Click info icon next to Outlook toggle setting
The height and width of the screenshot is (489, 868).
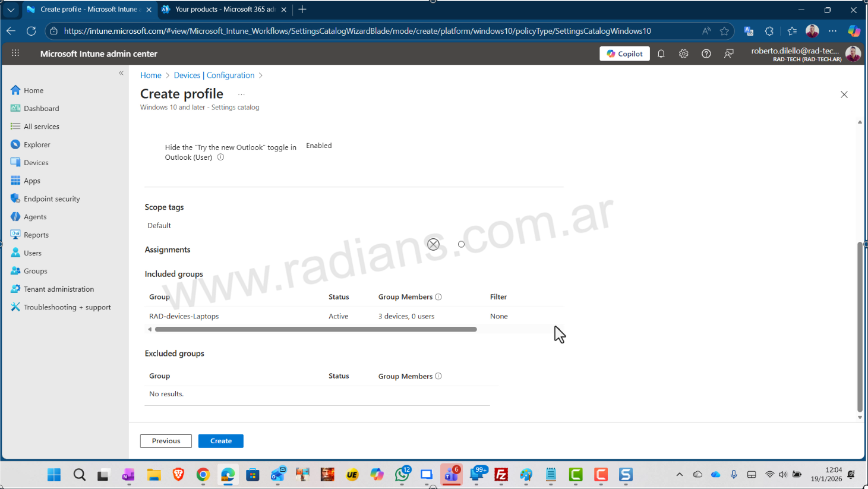tap(220, 157)
